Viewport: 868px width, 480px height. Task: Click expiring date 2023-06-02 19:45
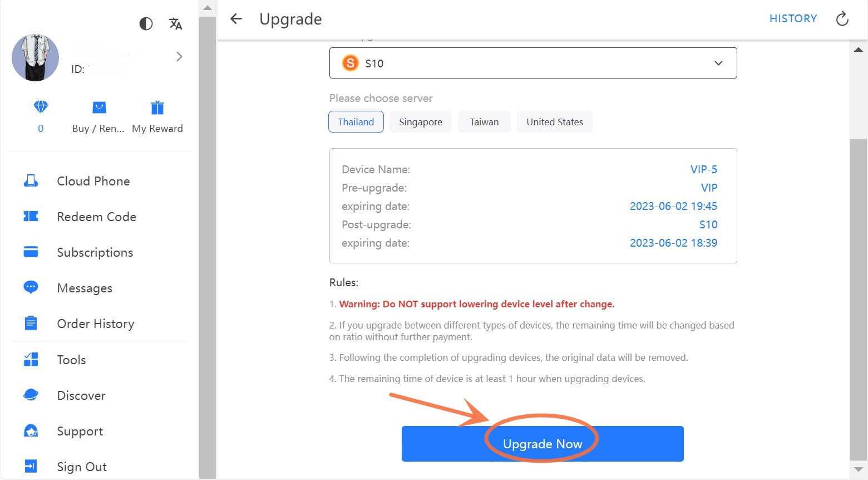[x=673, y=206]
